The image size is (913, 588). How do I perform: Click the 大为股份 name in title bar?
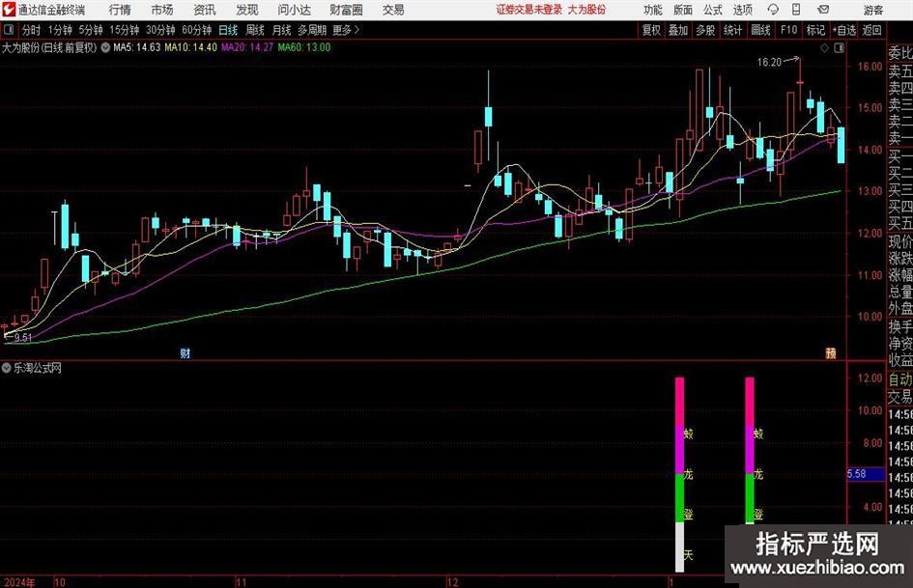tap(587, 10)
